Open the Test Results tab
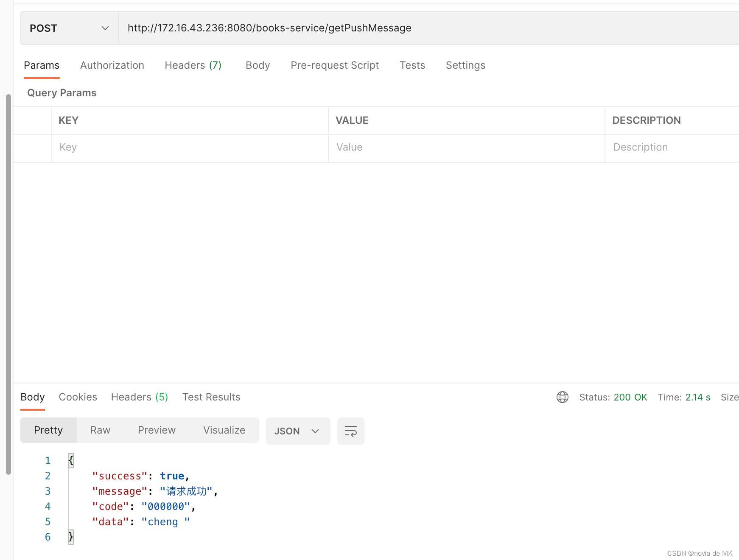The height and width of the screenshot is (560, 739). coord(211,397)
